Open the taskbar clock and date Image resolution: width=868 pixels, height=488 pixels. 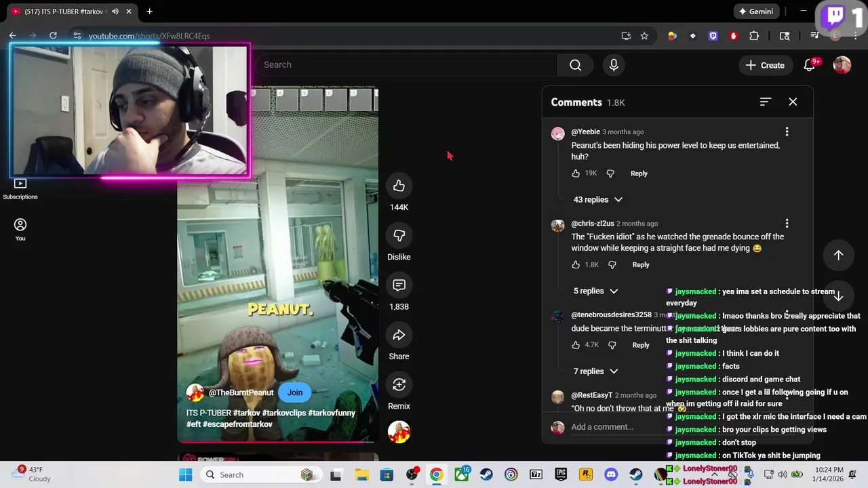pyautogui.click(x=829, y=474)
